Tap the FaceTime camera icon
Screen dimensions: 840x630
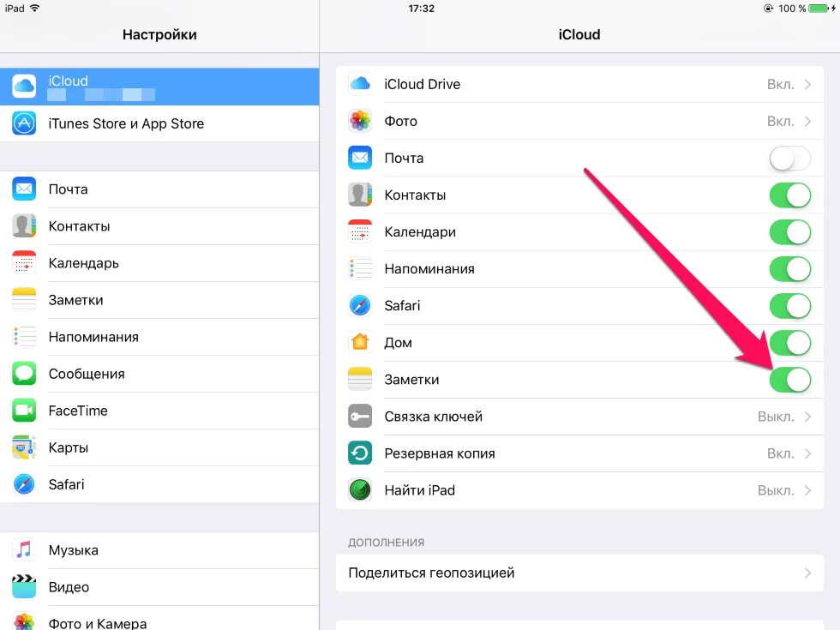[x=24, y=411]
